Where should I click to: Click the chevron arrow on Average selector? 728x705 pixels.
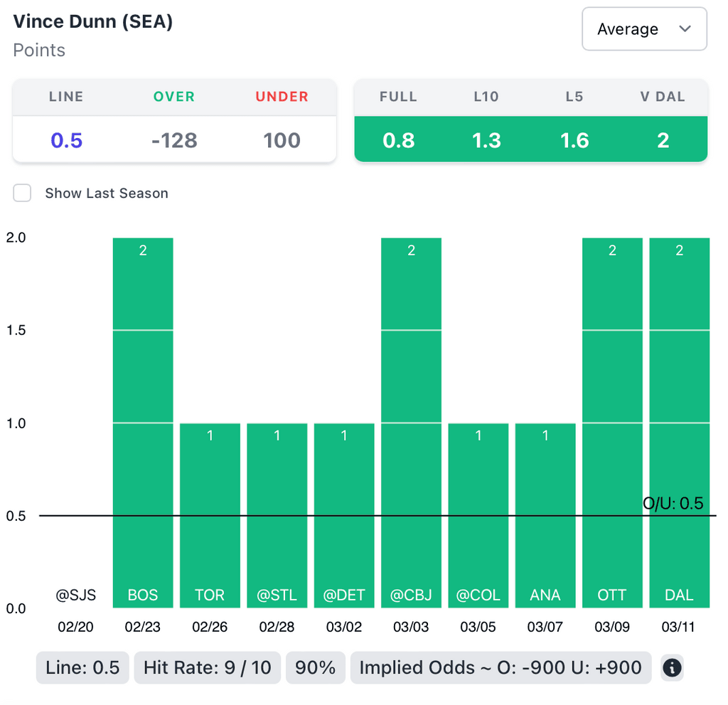[685, 29]
